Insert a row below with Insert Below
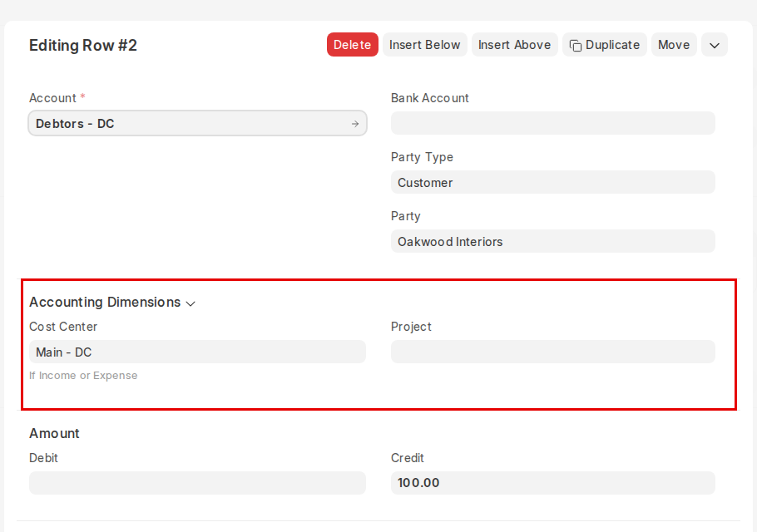The width and height of the screenshot is (757, 532). (425, 45)
